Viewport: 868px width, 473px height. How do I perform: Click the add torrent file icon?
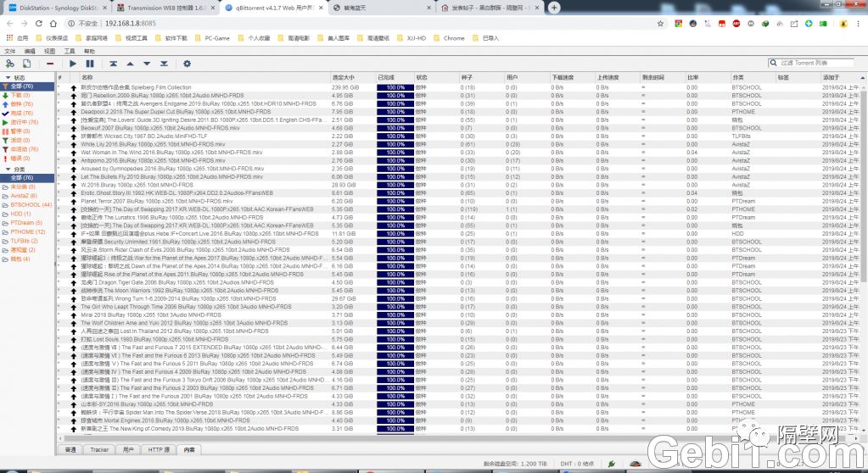[26, 64]
